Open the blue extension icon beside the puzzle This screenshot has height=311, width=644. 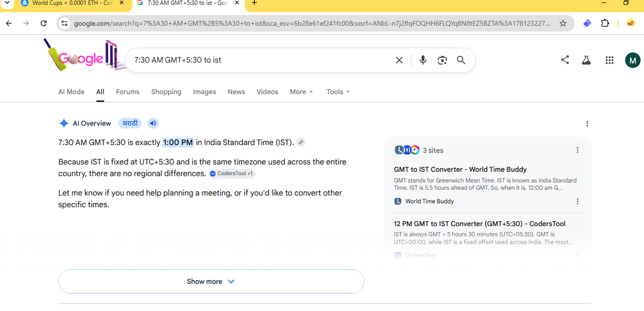tap(588, 24)
